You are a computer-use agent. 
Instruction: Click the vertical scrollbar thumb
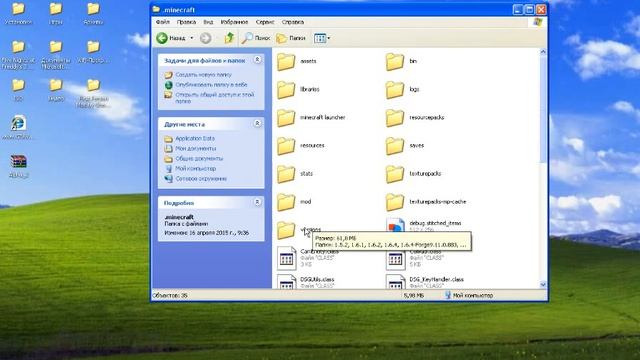click(543, 109)
